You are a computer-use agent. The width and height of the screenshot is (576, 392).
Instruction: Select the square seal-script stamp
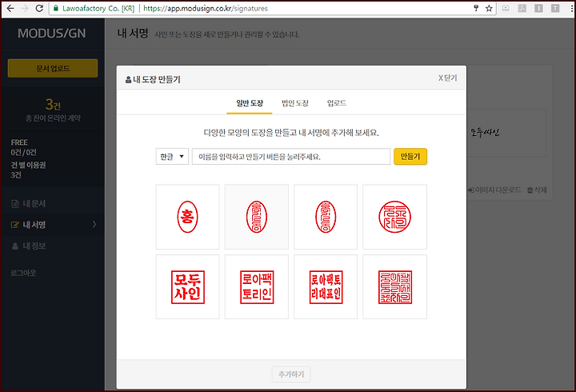[395, 287]
